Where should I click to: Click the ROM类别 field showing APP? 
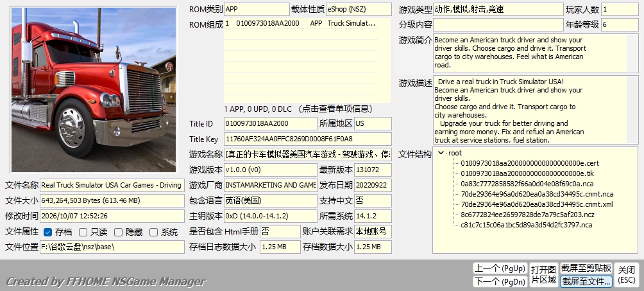click(257, 9)
